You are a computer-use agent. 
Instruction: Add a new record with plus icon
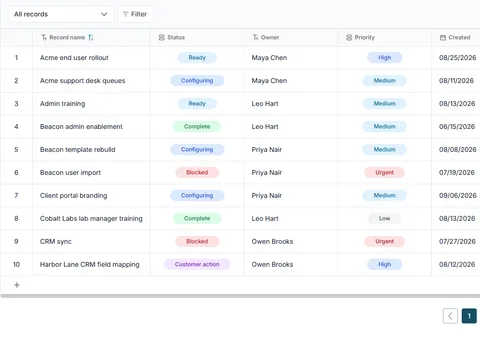pyautogui.click(x=17, y=285)
